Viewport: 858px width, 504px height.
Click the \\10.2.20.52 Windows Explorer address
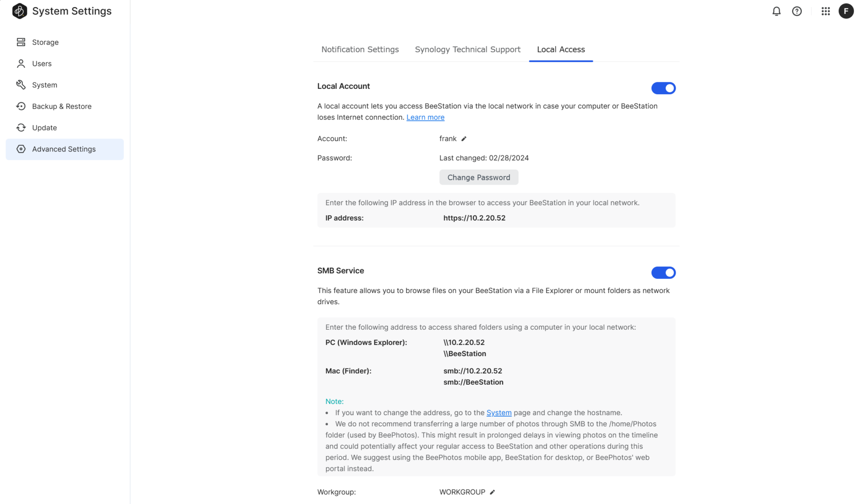pyautogui.click(x=464, y=343)
